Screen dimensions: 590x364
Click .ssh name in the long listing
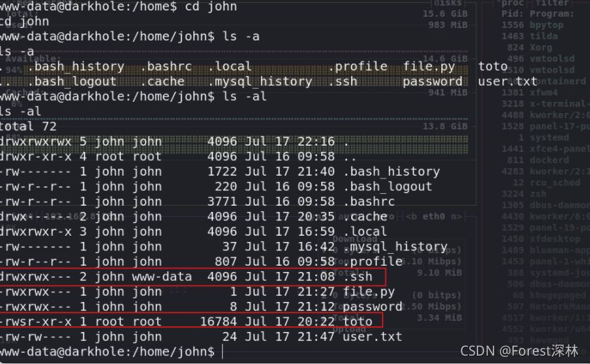(x=357, y=277)
